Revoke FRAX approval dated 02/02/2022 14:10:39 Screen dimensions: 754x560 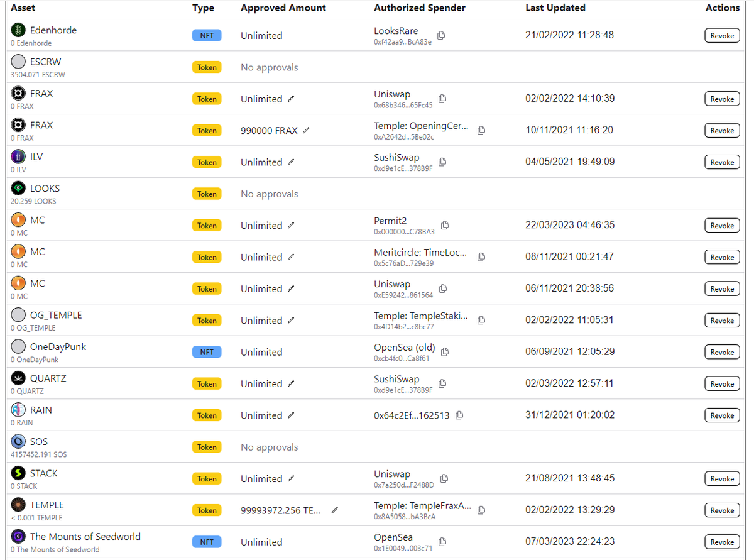click(722, 99)
